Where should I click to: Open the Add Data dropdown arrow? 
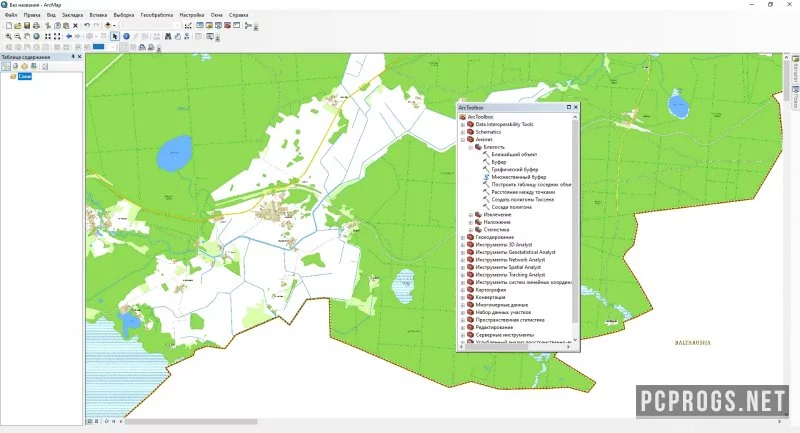tap(114, 26)
